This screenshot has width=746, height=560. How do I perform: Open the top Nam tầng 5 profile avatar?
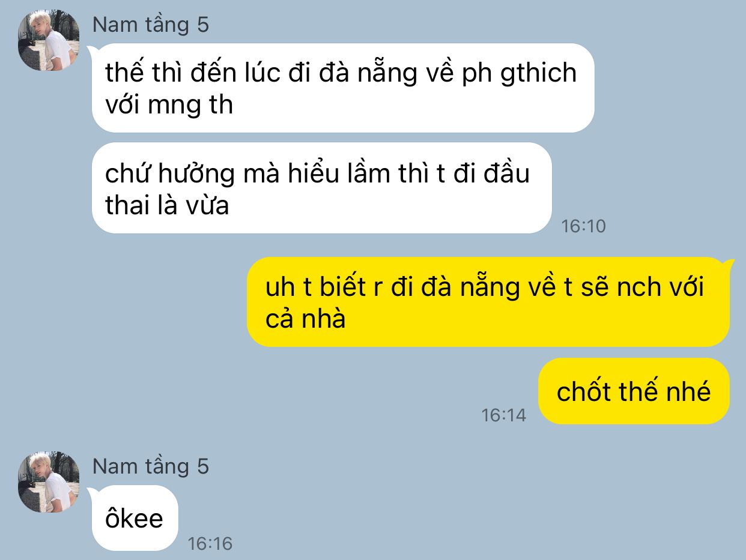(x=49, y=40)
